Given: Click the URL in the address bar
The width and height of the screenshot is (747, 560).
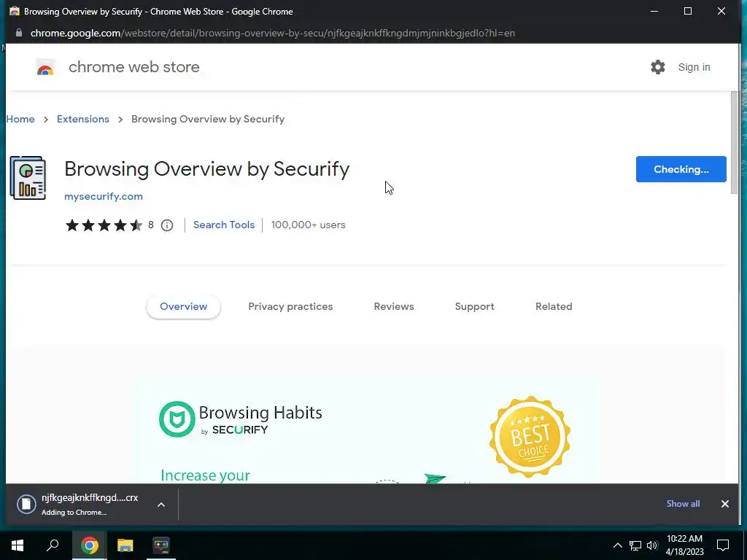Looking at the screenshot, I should 273,33.
